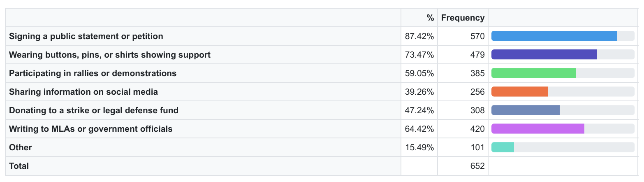Click the green rallies participation bar
This screenshot has width=644, height=182.
534,73
